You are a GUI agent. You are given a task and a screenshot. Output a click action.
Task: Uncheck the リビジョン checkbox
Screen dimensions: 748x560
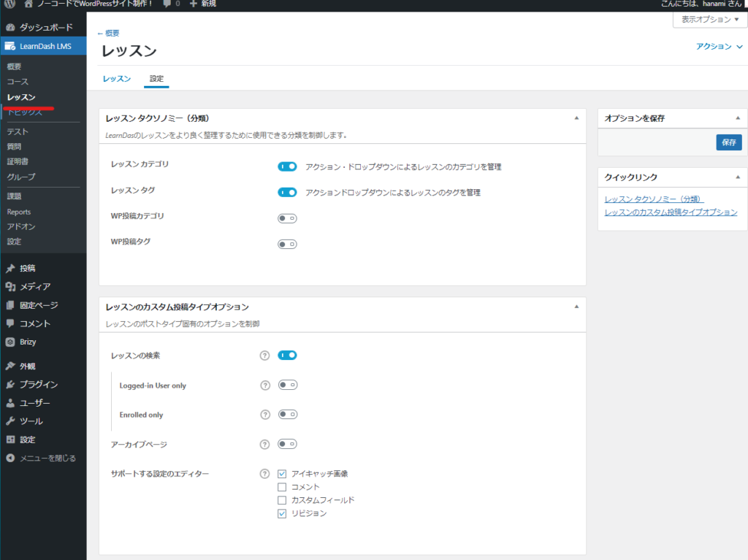tap(282, 514)
